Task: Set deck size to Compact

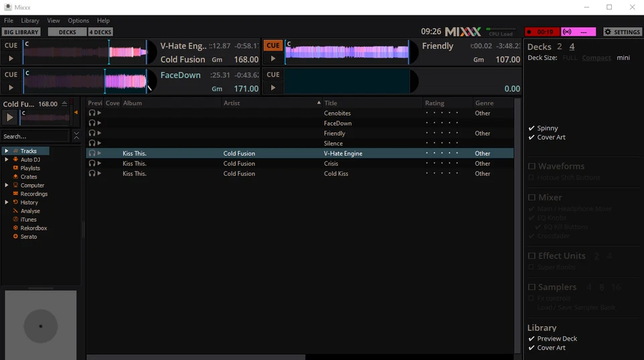Action: point(596,58)
